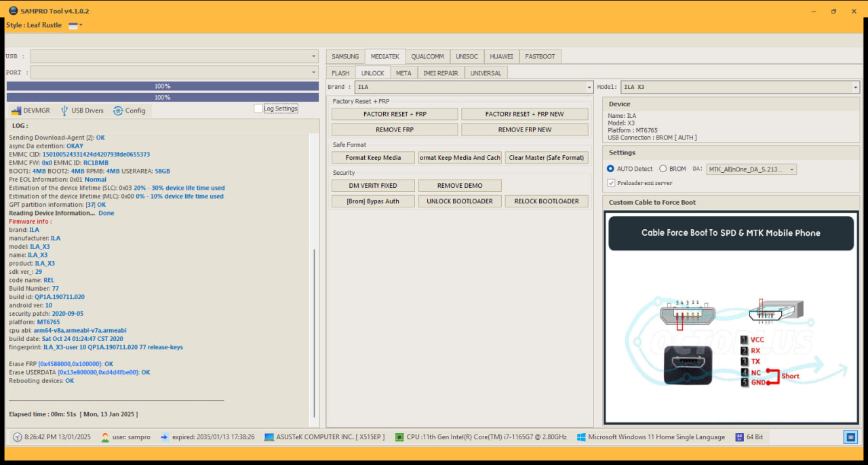Open Device Manager via the DEVMGR icon
Image resolution: width=868 pixels, height=465 pixels.
coord(16,110)
